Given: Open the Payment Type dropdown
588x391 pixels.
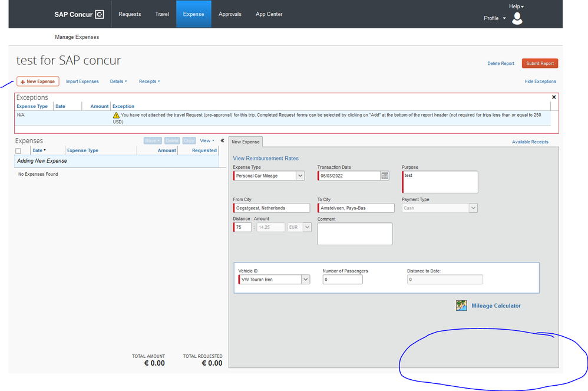Looking at the screenshot, I should point(473,208).
